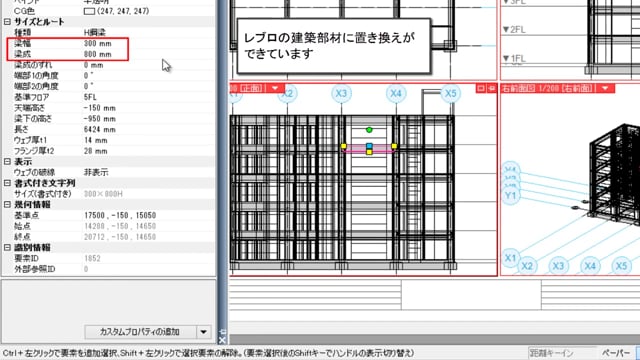Viewport: 640px width, 360px height.
Task: Click the 天端高さ value -150 mm
Action: [x=100, y=108]
